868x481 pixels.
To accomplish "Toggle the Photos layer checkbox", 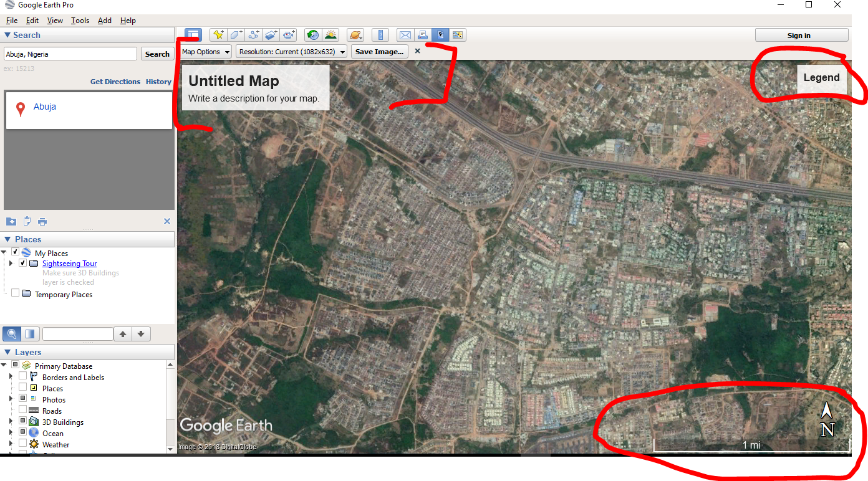I will pos(22,399).
